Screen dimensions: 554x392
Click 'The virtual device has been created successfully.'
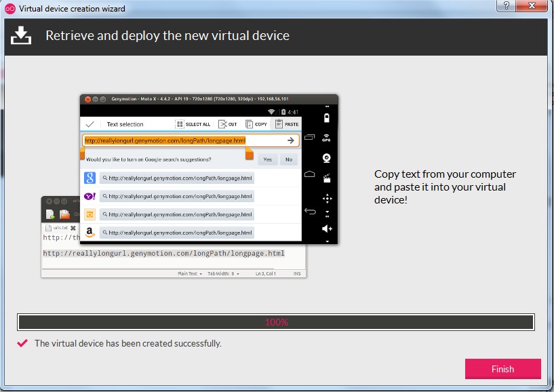point(128,343)
